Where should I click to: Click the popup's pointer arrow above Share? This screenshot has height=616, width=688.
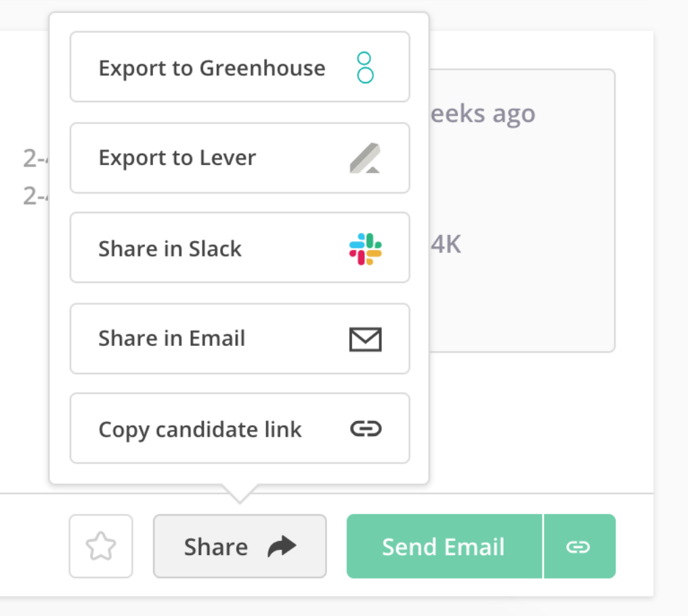point(240,494)
